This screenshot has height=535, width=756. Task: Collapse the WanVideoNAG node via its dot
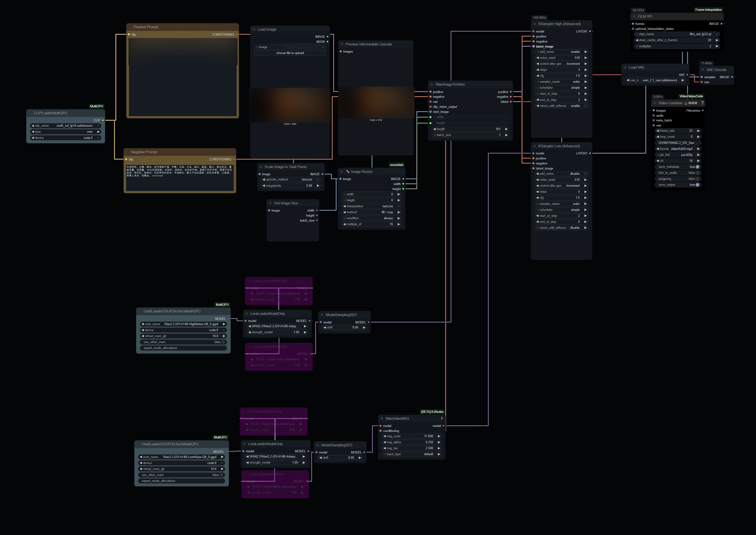pos(382,418)
